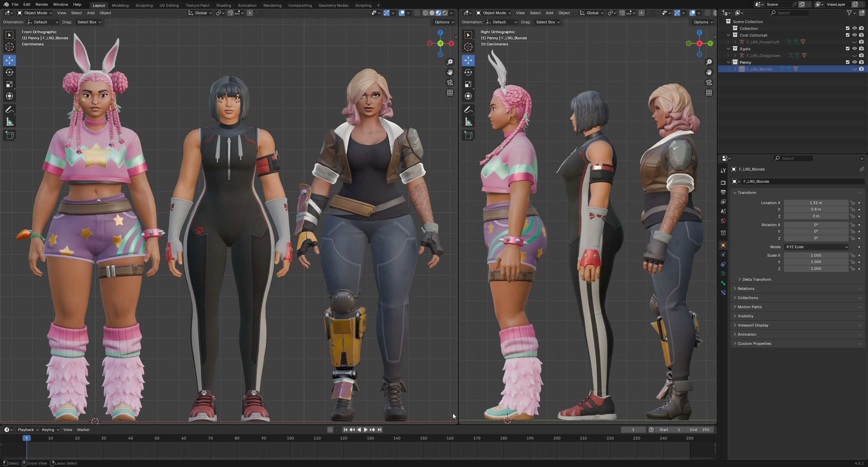Viewport: 868px width, 467px height.
Task: Open the Render menu
Action: tap(42, 4)
